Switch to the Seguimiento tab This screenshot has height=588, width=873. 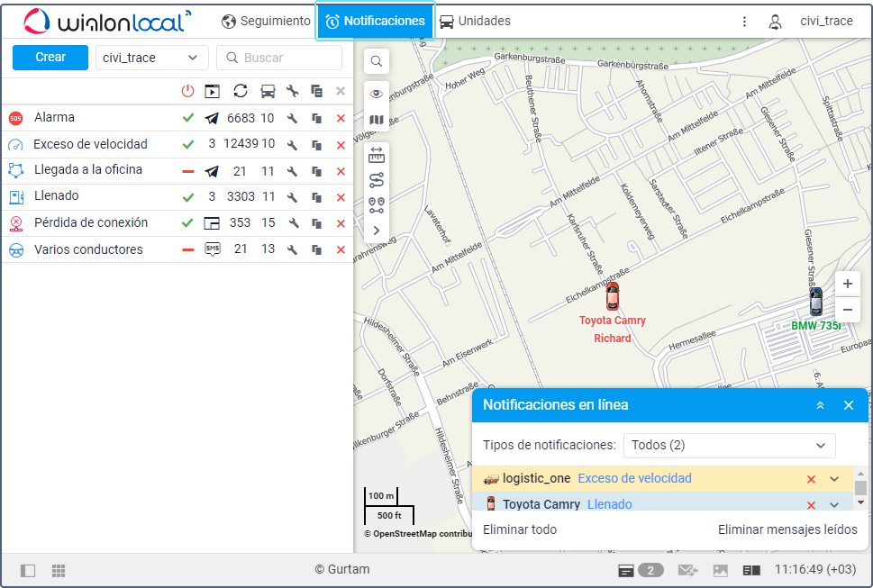[x=266, y=21]
